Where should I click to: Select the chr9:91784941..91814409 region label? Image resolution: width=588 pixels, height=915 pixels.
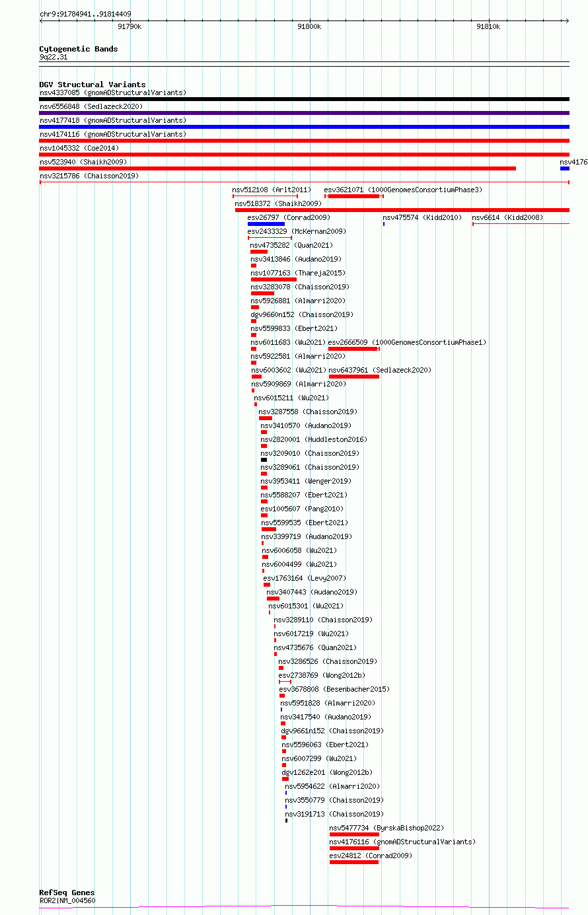tap(85, 14)
